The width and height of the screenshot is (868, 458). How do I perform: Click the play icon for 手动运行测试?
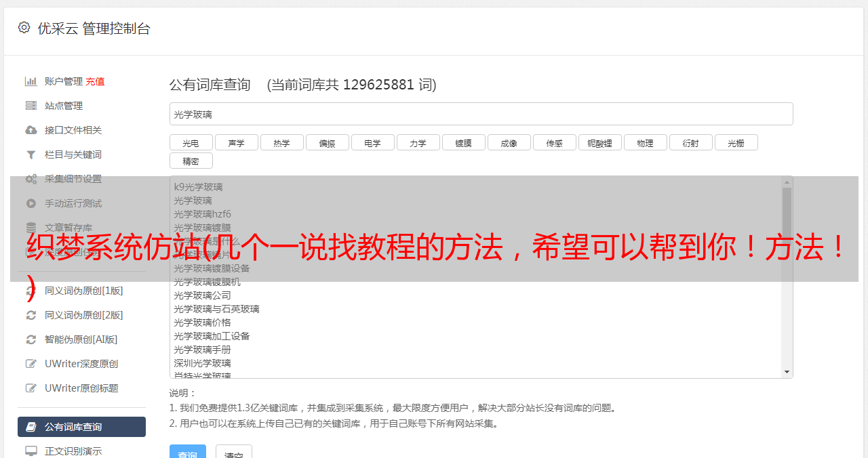tap(31, 203)
